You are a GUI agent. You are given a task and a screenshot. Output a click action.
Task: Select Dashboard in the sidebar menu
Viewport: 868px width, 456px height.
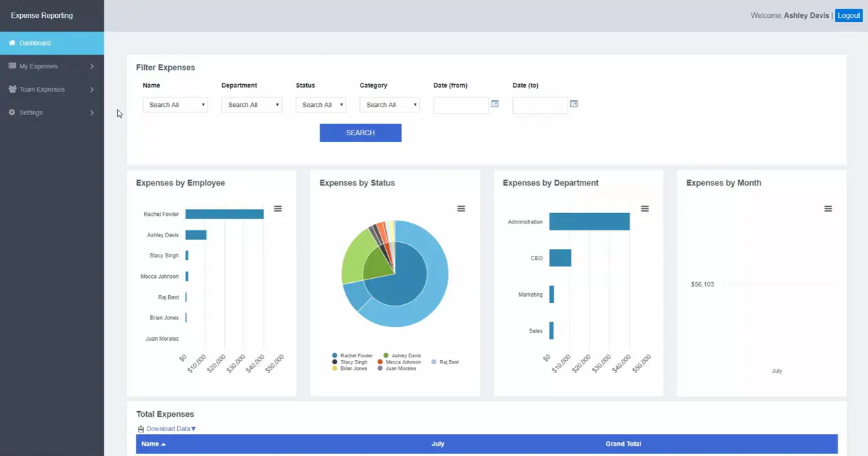52,43
